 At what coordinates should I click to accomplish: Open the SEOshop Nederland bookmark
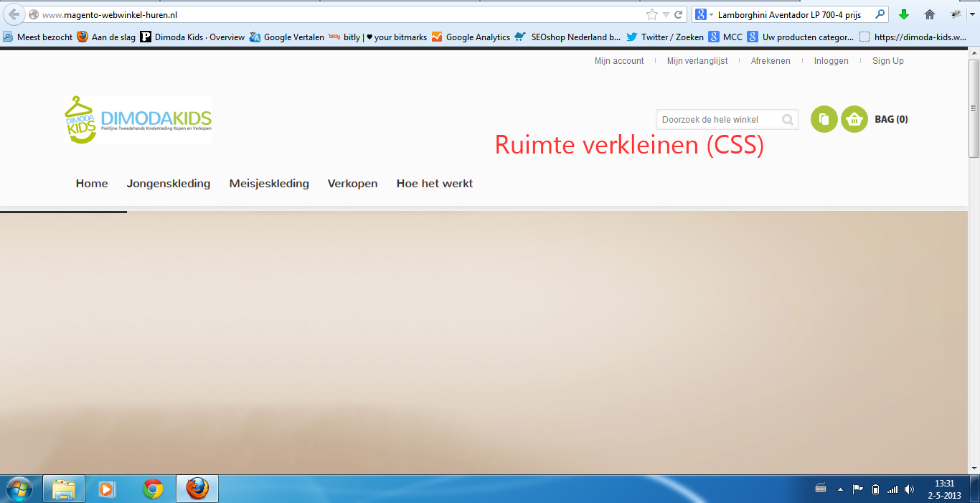coord(568,37)
